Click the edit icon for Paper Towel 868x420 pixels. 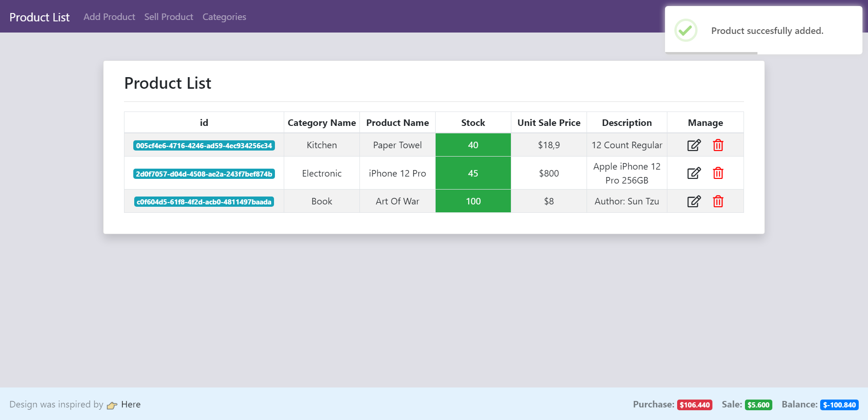693,145
